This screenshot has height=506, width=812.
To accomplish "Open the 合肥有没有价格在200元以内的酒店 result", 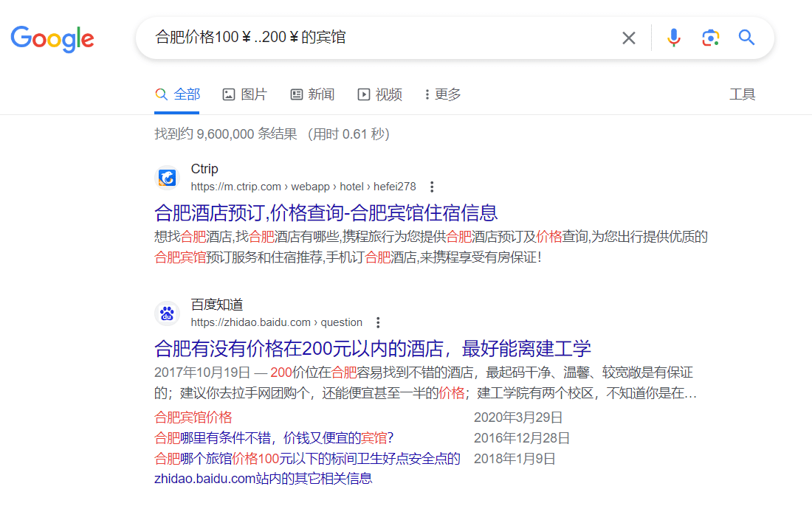I will pyautogui.click(x=373, y=348).
